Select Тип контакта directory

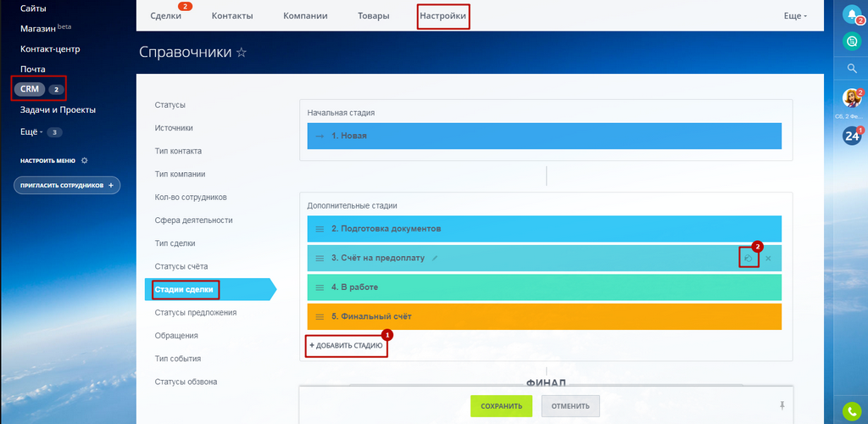click(178, 151)
